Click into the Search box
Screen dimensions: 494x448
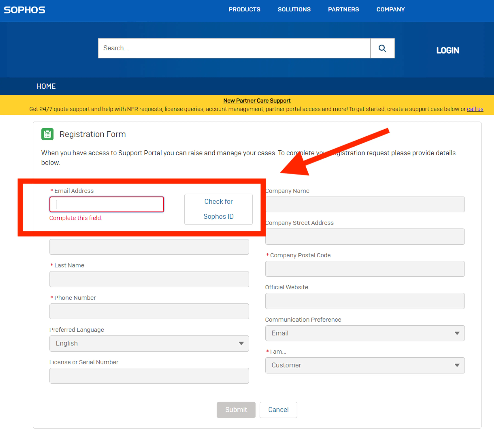tap(234, 48)
